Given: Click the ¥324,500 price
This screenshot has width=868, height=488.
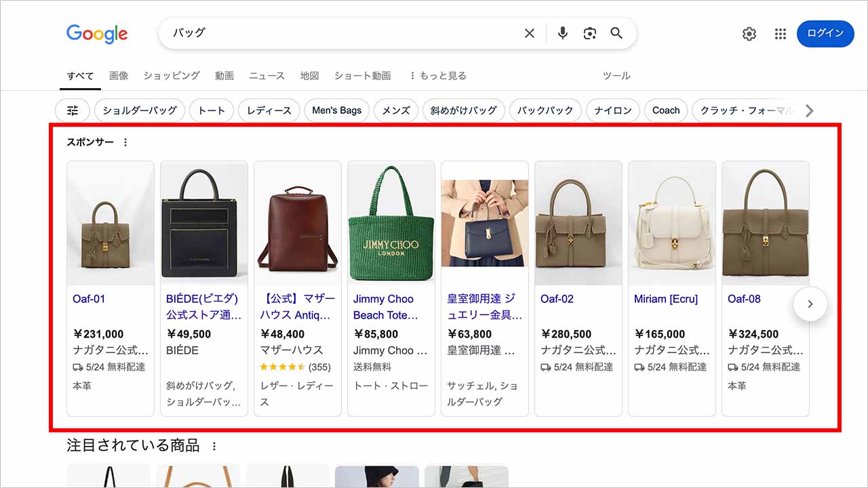Looking at the screenshot, I should [753, 334].
